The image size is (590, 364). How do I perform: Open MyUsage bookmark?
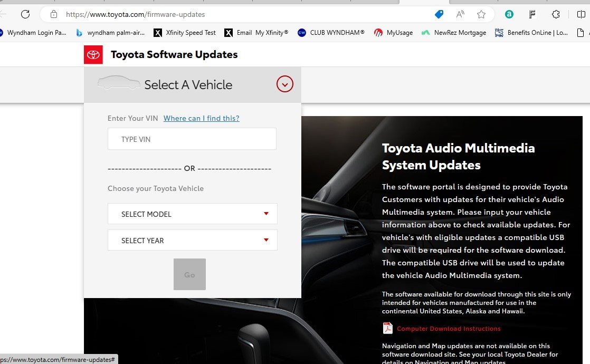[393, 33]
